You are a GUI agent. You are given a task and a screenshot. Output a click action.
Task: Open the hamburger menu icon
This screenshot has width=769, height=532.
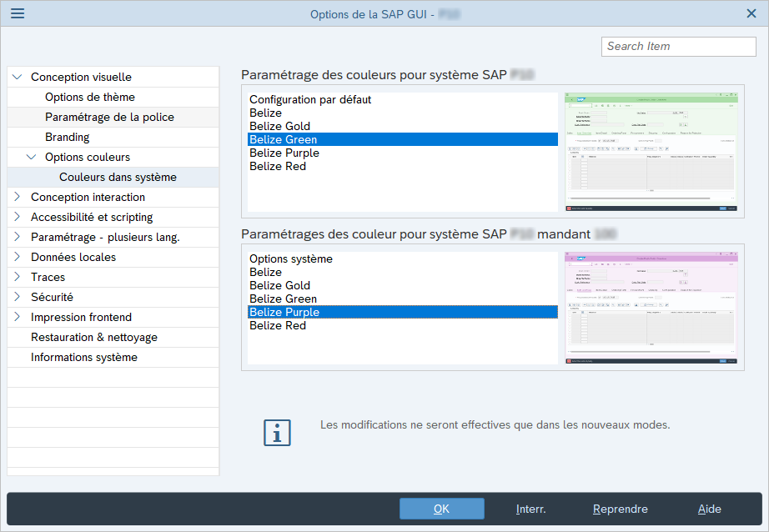pos(18,13)
